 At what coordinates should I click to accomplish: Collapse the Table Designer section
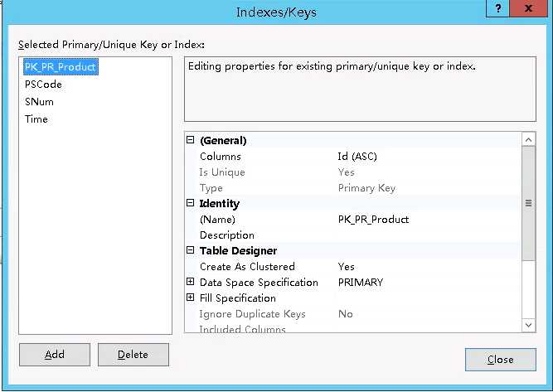pos(191,251)
